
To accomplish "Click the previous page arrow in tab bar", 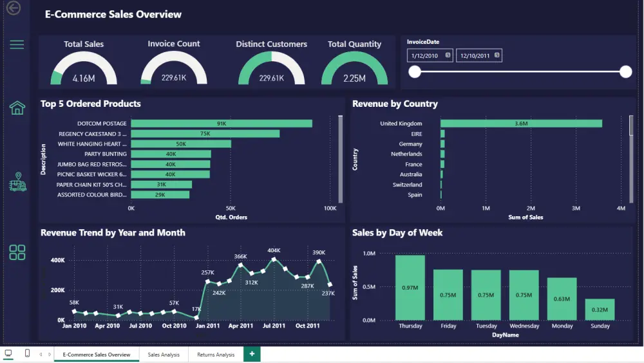I will [41, 354].
